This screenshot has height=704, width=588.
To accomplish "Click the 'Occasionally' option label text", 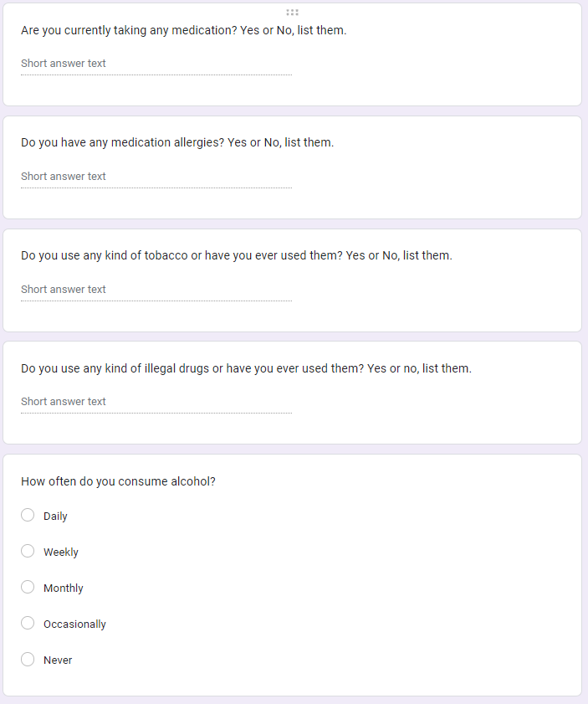I will pos(74,624).
